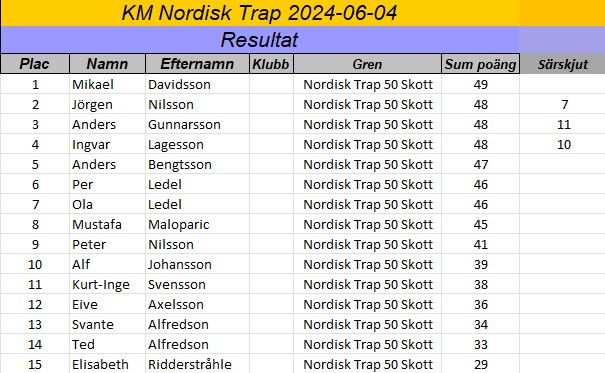Select the Särskjut column header
Screen dimensions: 605x373
563,64
